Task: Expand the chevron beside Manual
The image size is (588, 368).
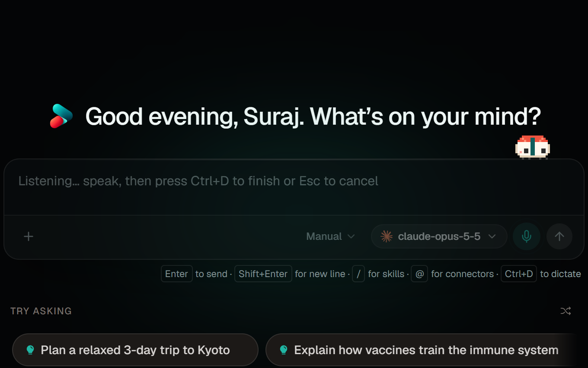Action: pyautogui.click(x=351, y=236)
